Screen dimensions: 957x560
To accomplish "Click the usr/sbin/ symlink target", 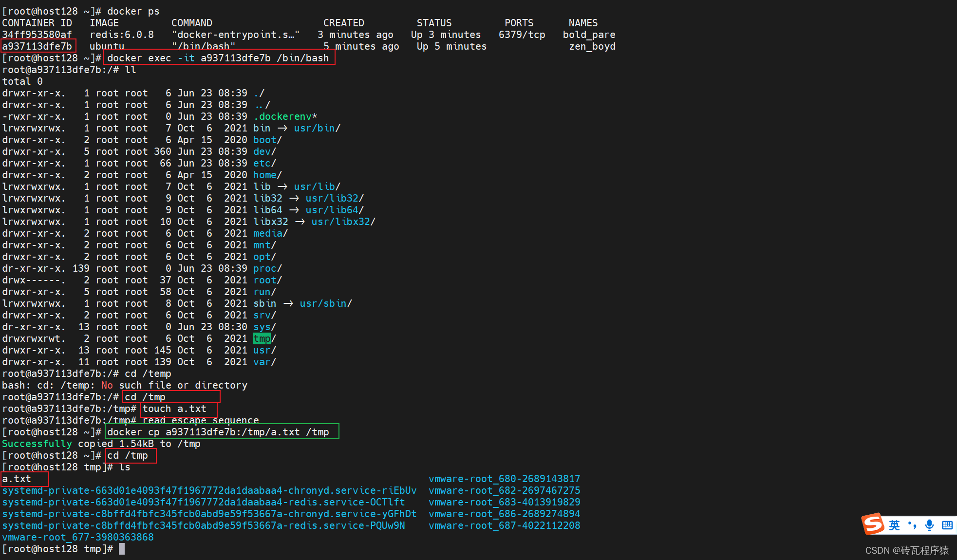I will (x=326, y=303).
